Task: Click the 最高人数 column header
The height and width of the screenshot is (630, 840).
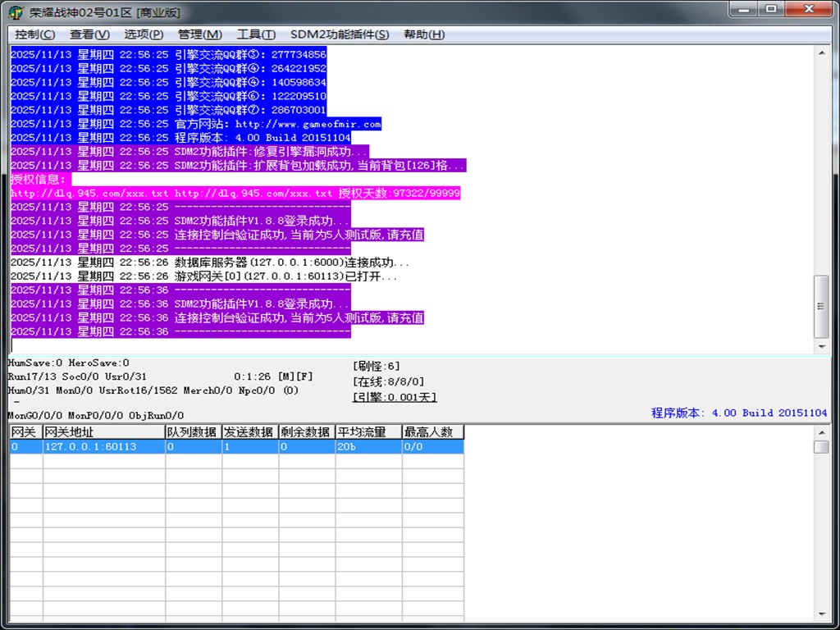Action: coord(433,431)
